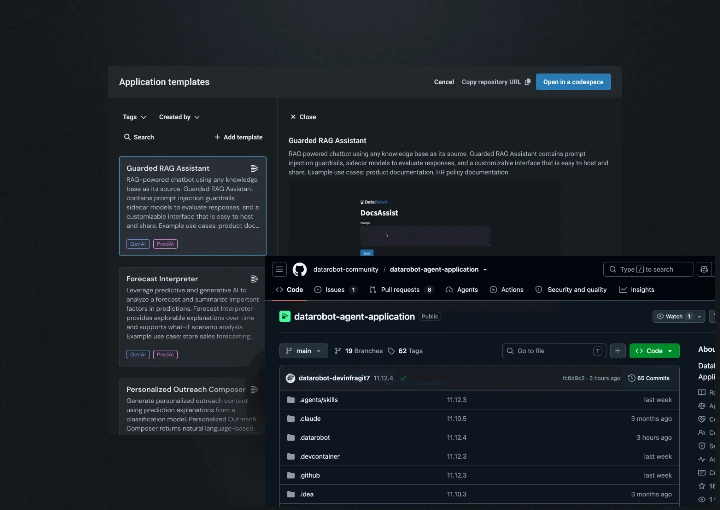Viewport: 720px width, 510px height.
Task: Click the green commit status checkmark
Action: (x=403, y=378)
